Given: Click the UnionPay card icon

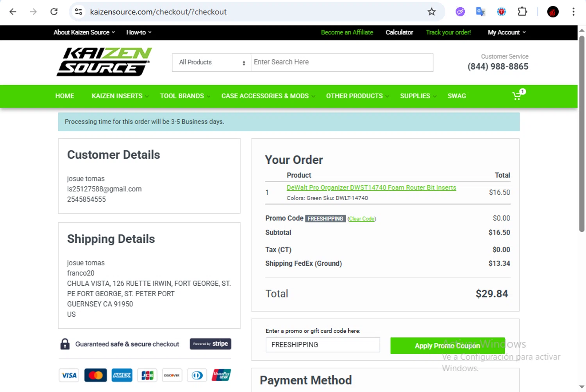Looking at the screenshot, I should point(222,375).
